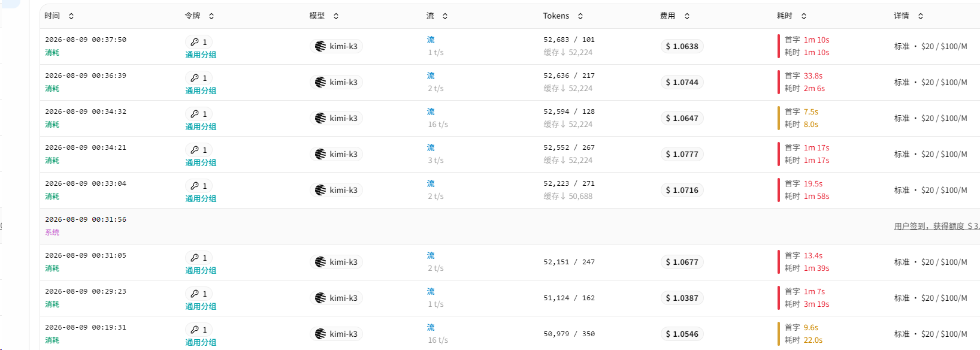
Task: Click the $ 1.0638 cost badge
Action: point(682,46)
